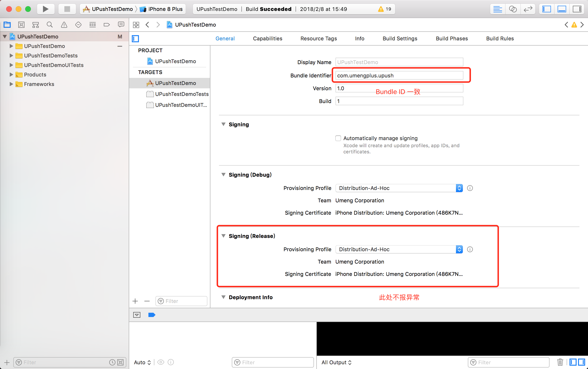Switch to the Info tab

360,38
